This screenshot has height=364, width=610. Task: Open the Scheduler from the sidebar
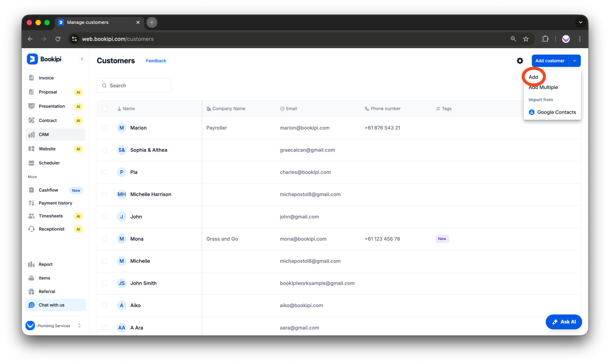[x=49, y=163]
